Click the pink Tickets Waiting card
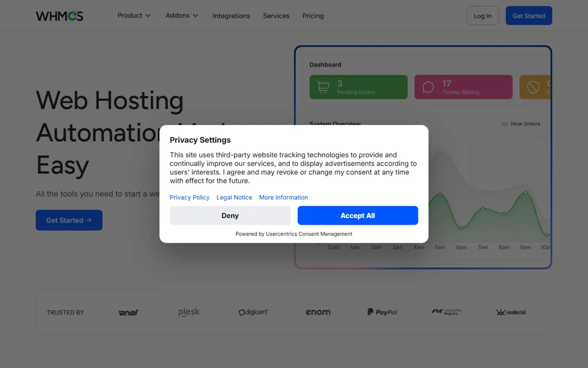 (463, 87)
